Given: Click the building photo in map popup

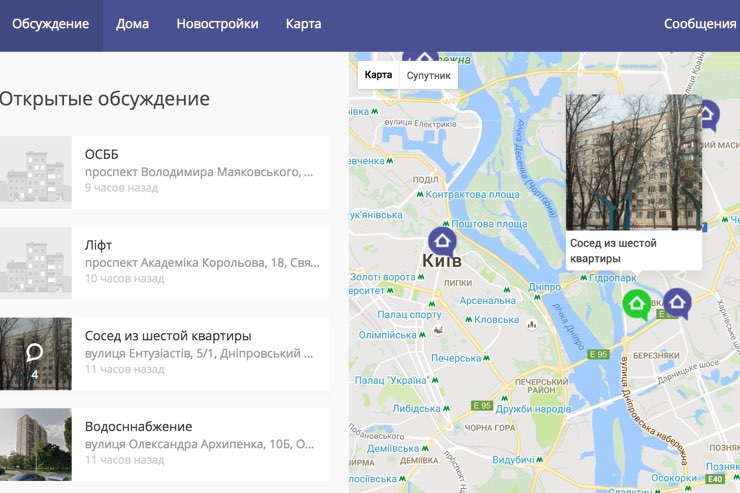Looking at the screenshot, I should 633,162.
